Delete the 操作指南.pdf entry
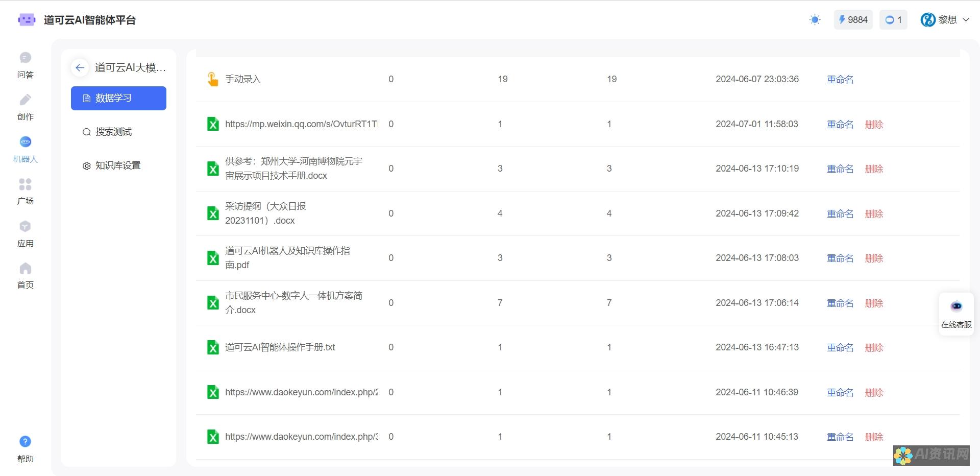Image resolution: width=980 pixels, height=476 pixels. [x=874, y=258]
